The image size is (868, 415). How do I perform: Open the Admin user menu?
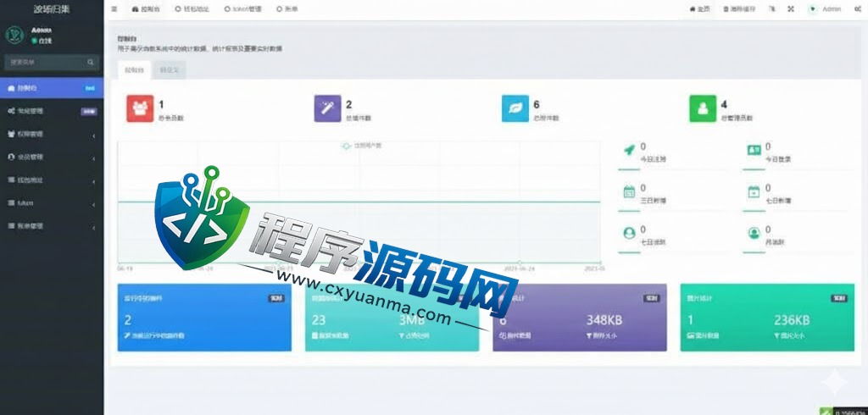coord(825,9)
